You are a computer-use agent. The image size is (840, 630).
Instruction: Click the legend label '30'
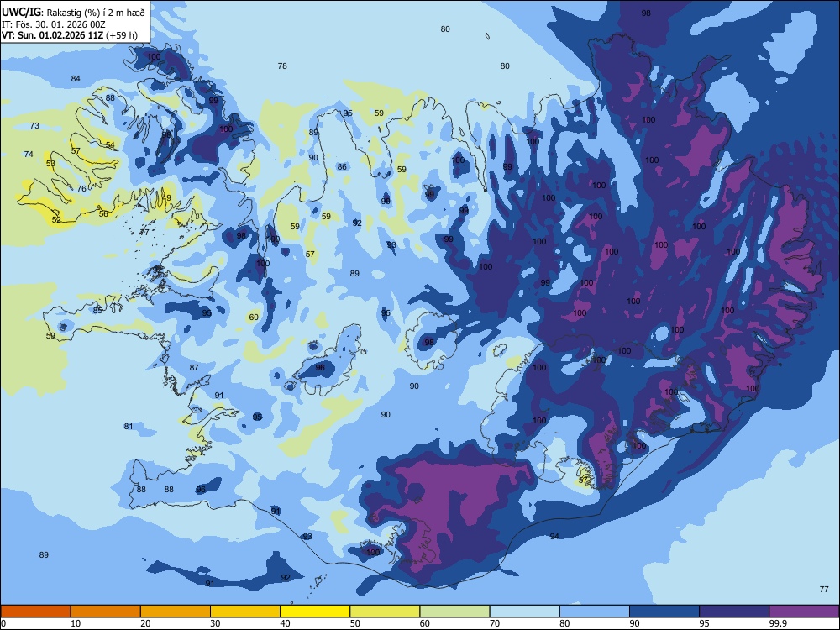(215, 623)
